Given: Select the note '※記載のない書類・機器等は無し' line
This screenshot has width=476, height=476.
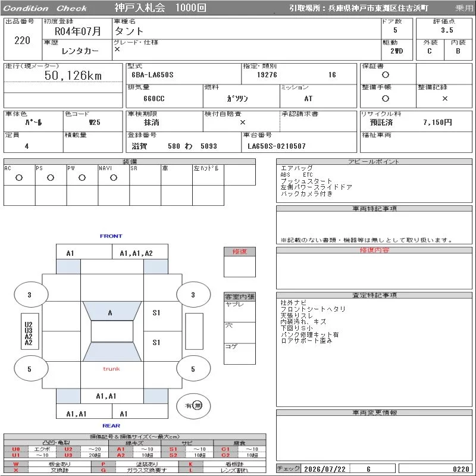Looking at the screenshot, I should pos(367,240).
